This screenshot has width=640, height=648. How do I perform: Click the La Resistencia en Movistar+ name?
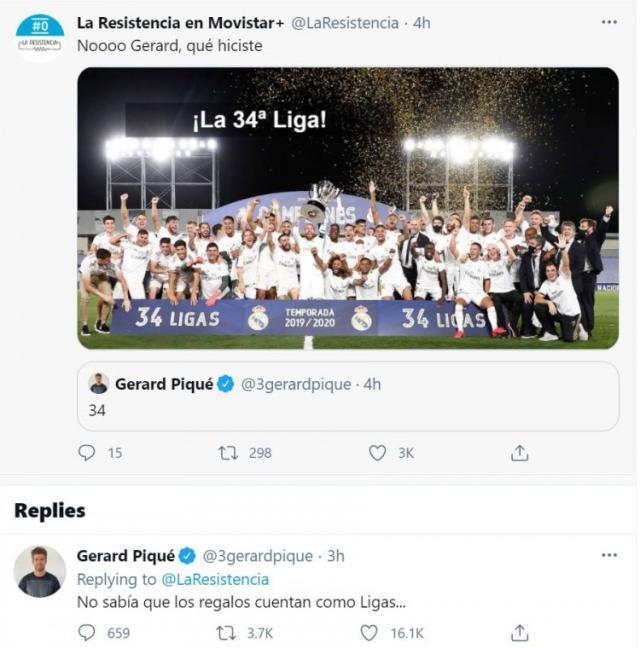(x=180, y=22)
